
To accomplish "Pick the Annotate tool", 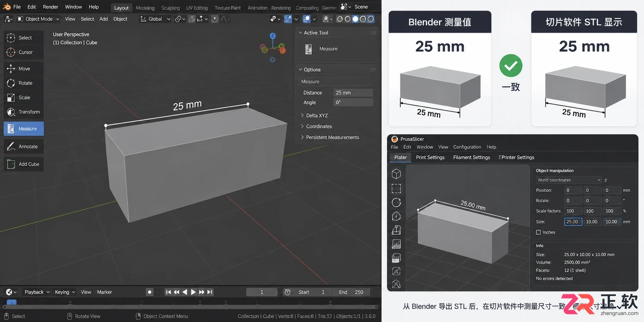I will click(x=24, y=147).
